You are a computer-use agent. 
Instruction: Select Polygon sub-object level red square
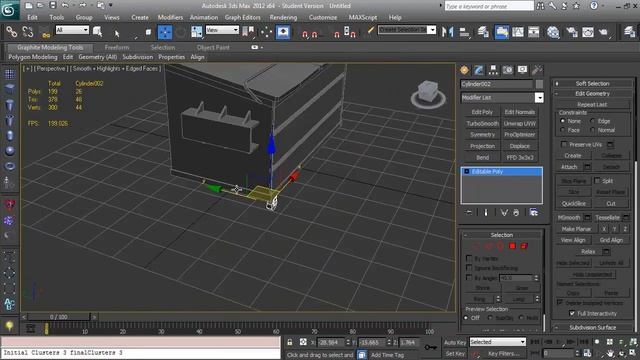click(512, 246)
